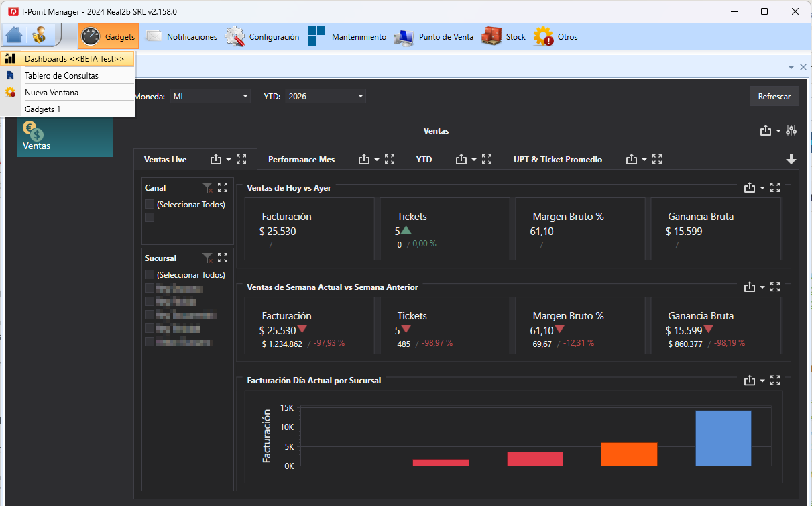Click the blue bar in the chart

click(x=723, y=439)
